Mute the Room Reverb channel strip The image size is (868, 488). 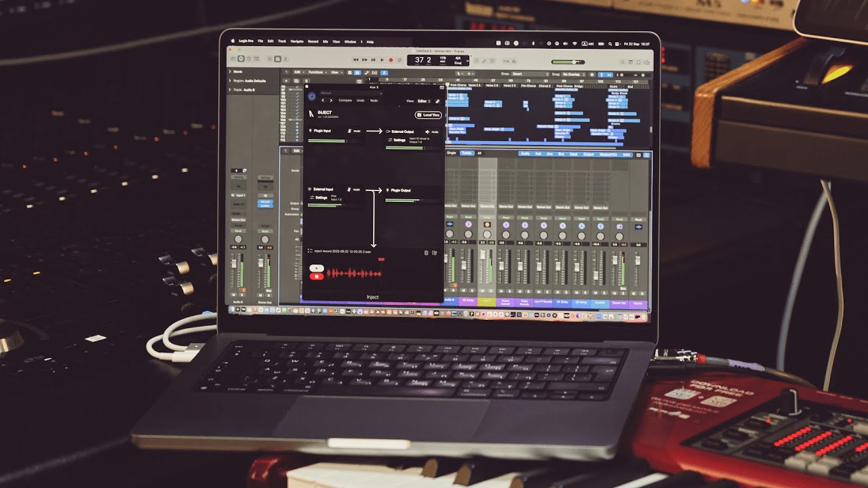[501, 291]
